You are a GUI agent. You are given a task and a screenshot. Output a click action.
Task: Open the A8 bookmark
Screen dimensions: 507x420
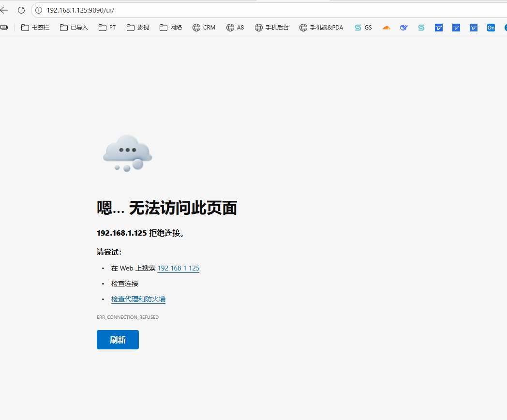pyautogui.click(x=235, y=28)
